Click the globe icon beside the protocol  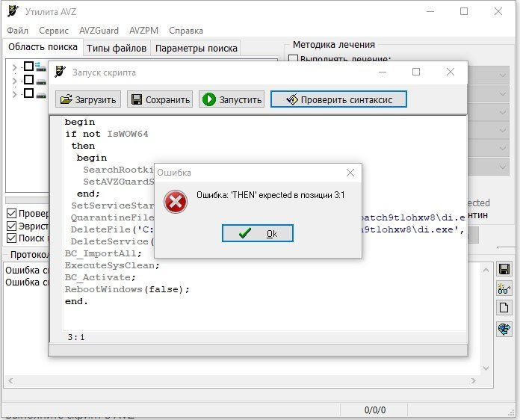tap(504, 329)
